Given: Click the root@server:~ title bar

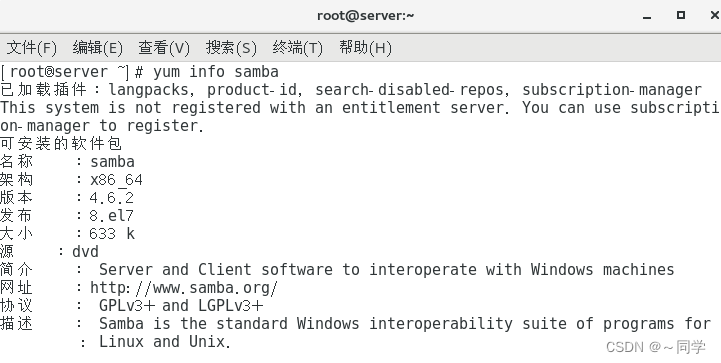Looking at the screenshot, I should tap(366, 16).
